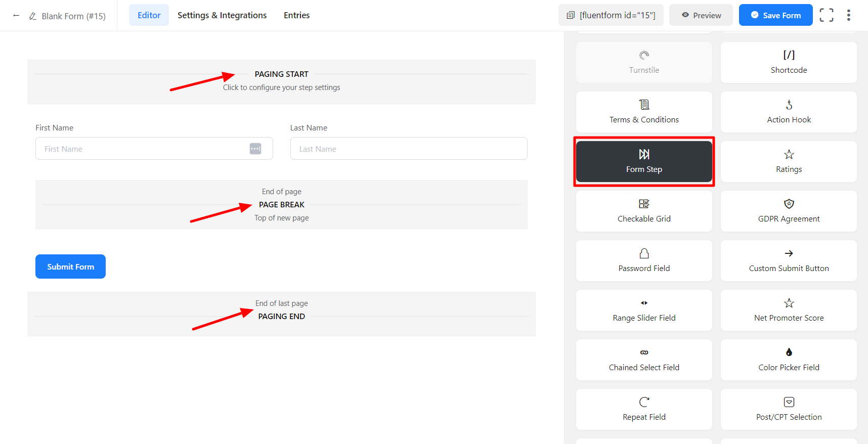Insert the Post/CPT Selection field
Viewport: 868px width, 444px height.
point(788,409)
